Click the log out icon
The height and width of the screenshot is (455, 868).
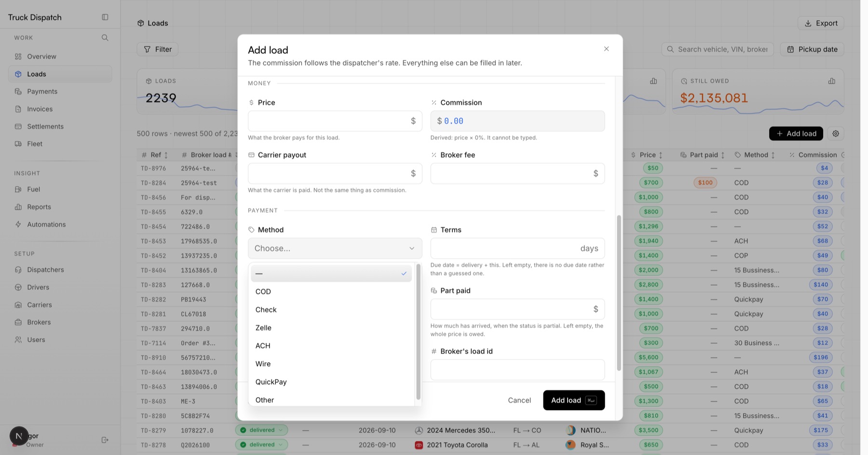coord(105,440)
